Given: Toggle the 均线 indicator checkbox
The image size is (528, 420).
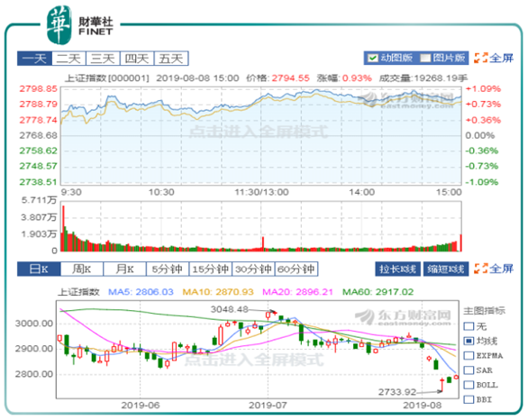Looking at the screenshot, I should coord(469,341).
